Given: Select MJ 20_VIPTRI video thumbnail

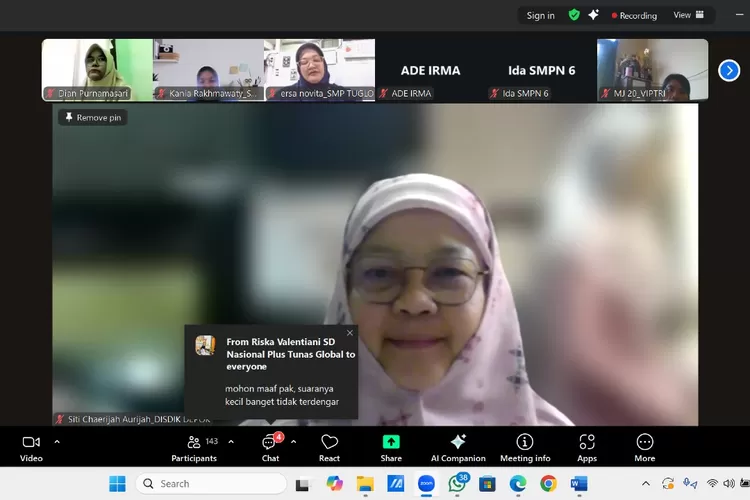Looking at the screenshot, I should tap(652, 70).
